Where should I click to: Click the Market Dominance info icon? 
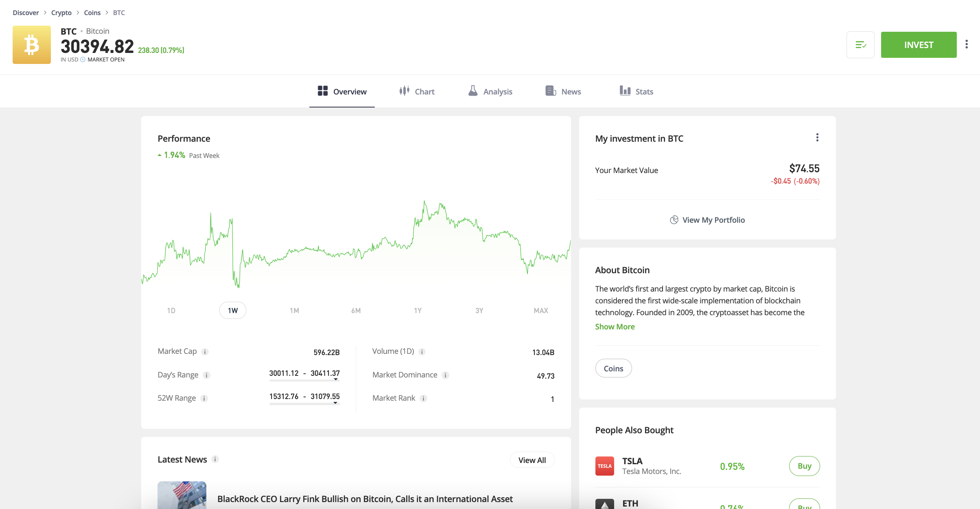click(x=446, y=375)
